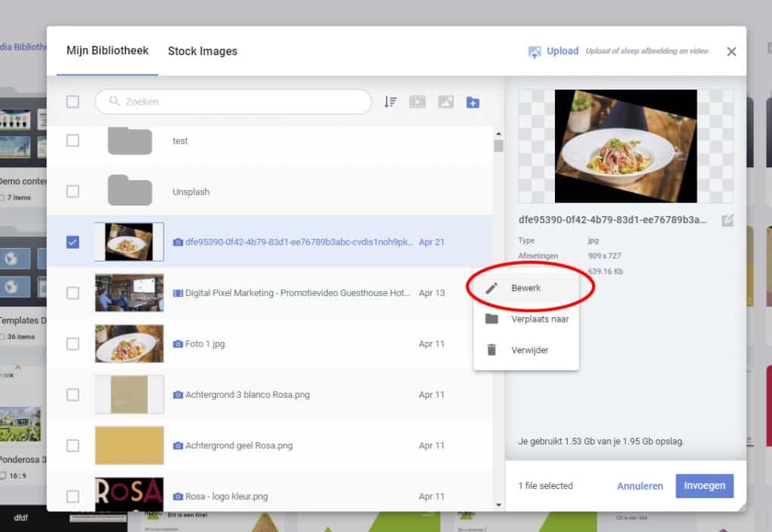Viewport: 772px width, 532px height.
Task: Click the rename pencil icon beside filename
Action: click(x=728, y=221)
